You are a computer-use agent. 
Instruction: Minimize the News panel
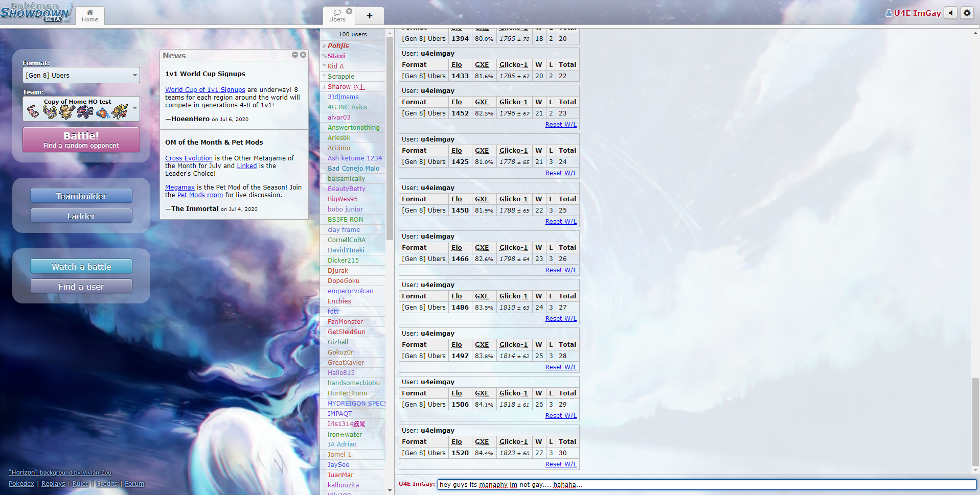click(x=295, y=55)
